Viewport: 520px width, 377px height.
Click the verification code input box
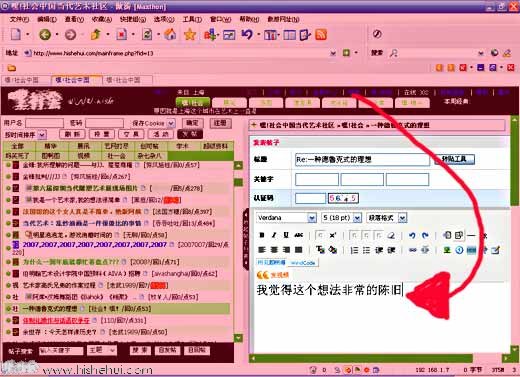click(x=310, y=198)
